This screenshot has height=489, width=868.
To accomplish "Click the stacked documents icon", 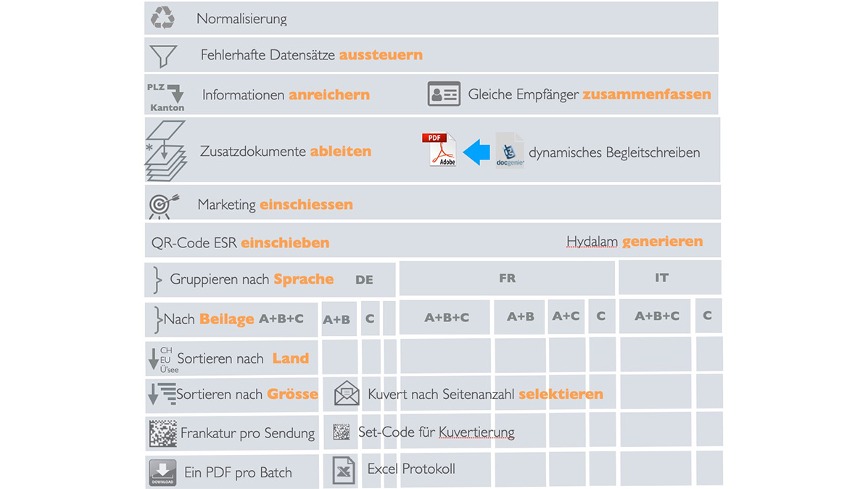I will coord(166,151).
